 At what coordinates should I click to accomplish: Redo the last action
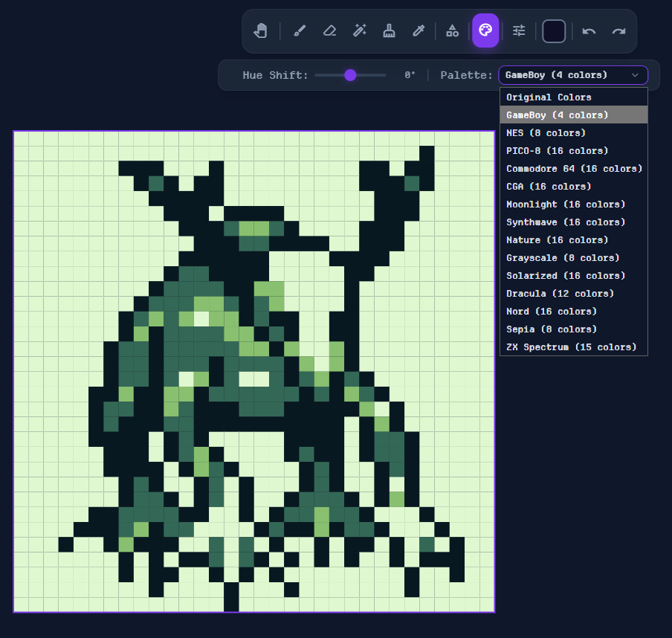pos(618,31)
